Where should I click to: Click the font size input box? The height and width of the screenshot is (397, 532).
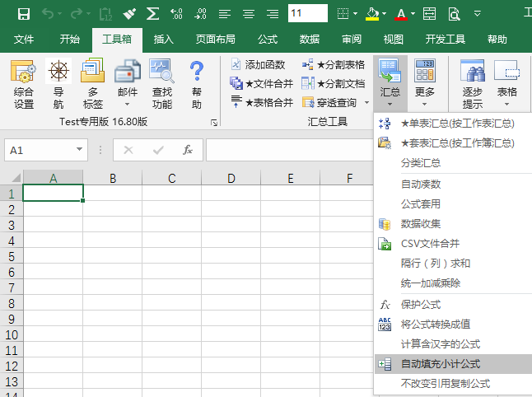pyautogui.click(x=307, y=13)
